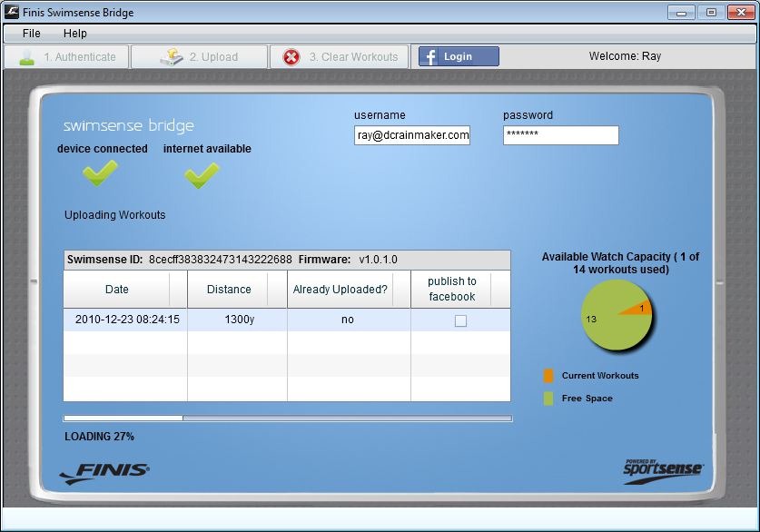Click the Current Workouts legend label
Screen dimensions: 760x532
coord(600,376)
